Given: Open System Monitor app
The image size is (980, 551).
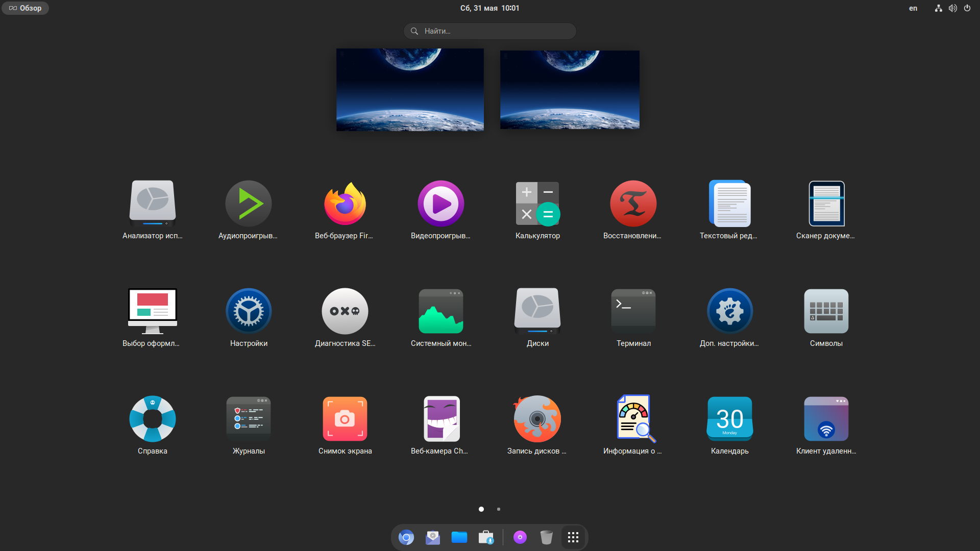Looking at the screenshot, I should [441, 311].
